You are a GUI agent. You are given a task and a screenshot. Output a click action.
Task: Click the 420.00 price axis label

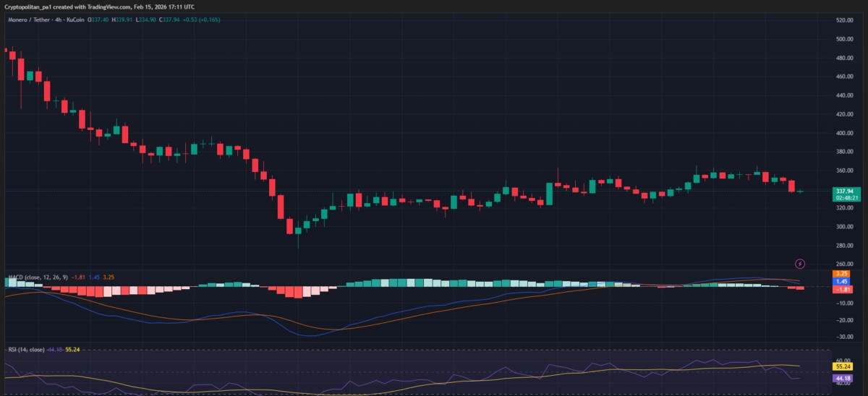tap(844, 114)
